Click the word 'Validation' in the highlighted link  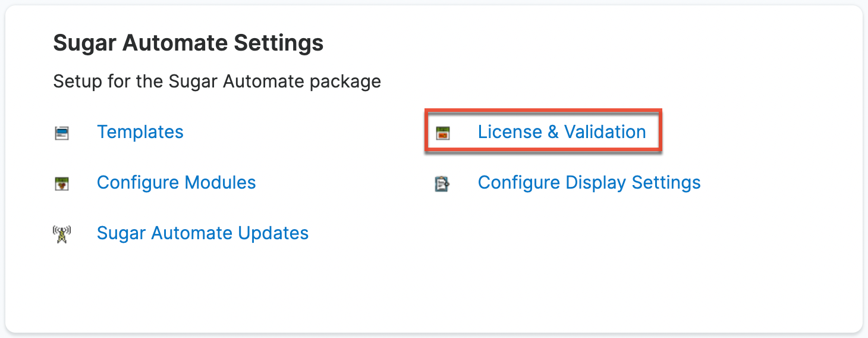(605, 132)
